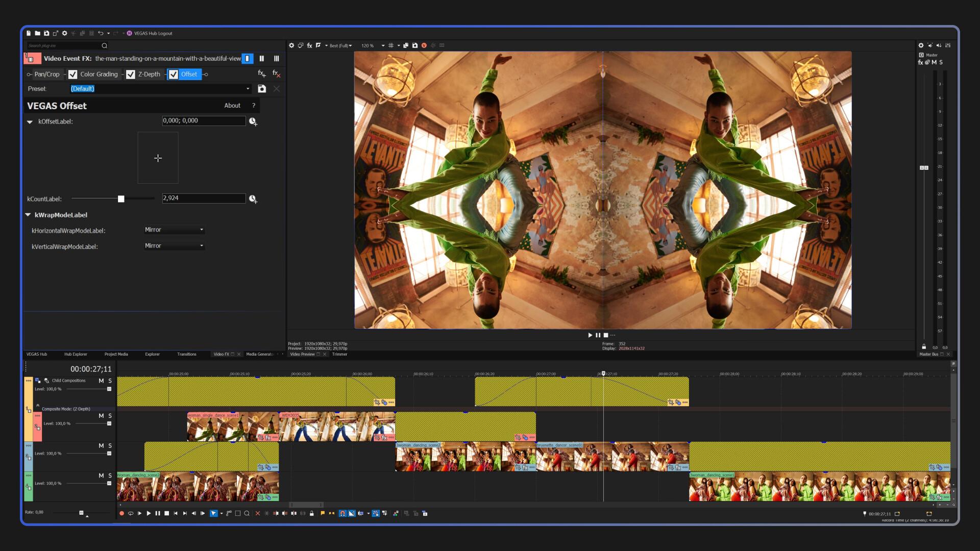Switch to the Trimmer tab
This screenshot has height=551, width=980.
pyautogui.click(x=339, y=354)
